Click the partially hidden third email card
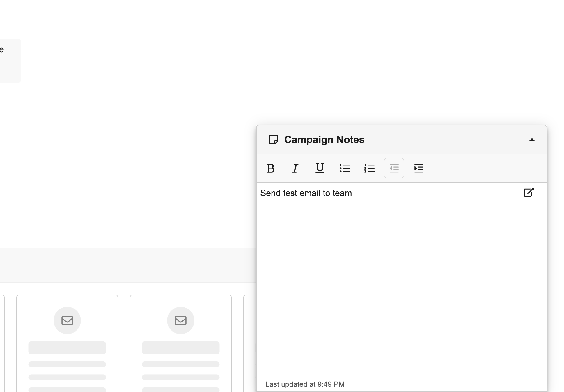This screenshot has height=392, width=564. pos(250,343)
